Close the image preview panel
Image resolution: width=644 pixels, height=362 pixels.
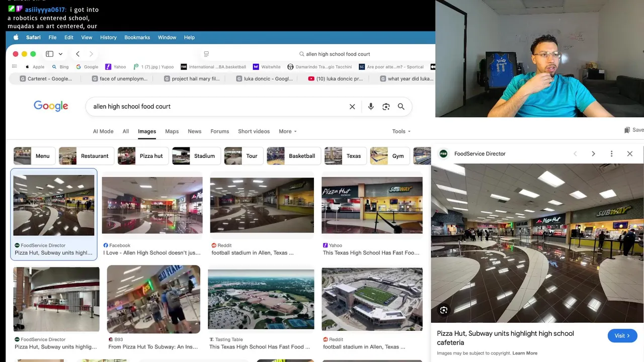tap(629, 154)
